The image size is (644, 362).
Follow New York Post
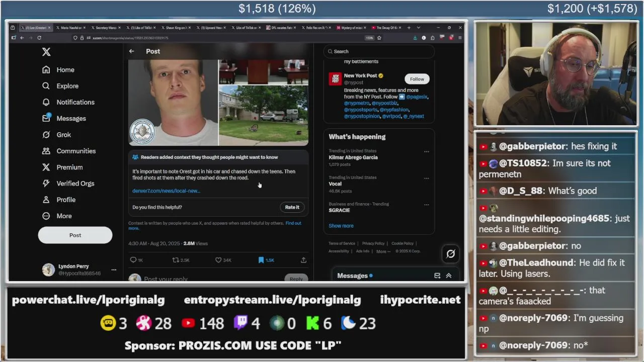click(x=417, y=79)
